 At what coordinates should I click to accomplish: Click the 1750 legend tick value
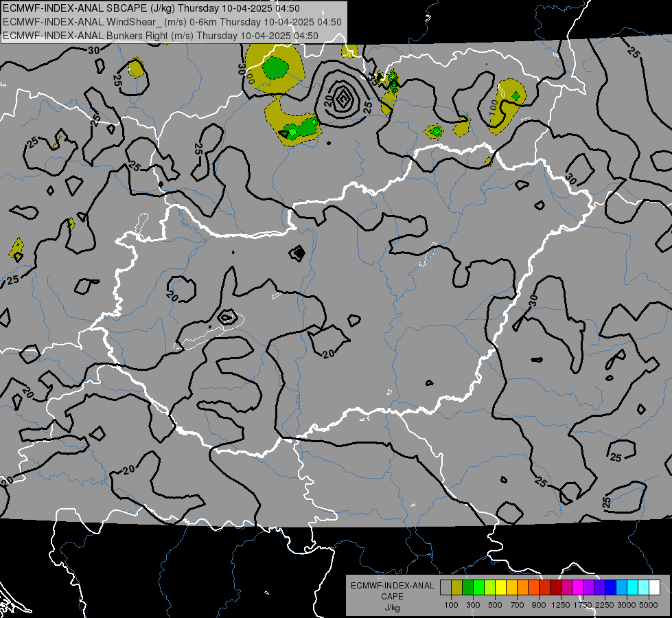coord(583,605)
